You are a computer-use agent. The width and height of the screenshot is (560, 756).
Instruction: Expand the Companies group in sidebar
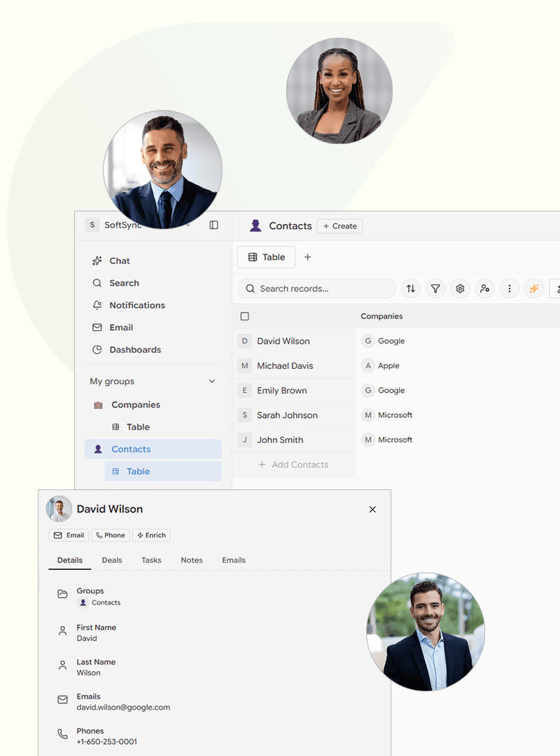point(135,405)
